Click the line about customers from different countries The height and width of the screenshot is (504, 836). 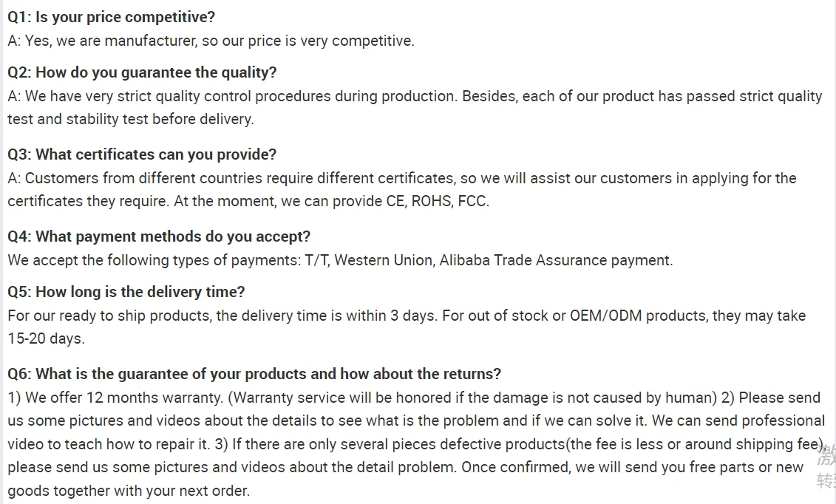401,178
